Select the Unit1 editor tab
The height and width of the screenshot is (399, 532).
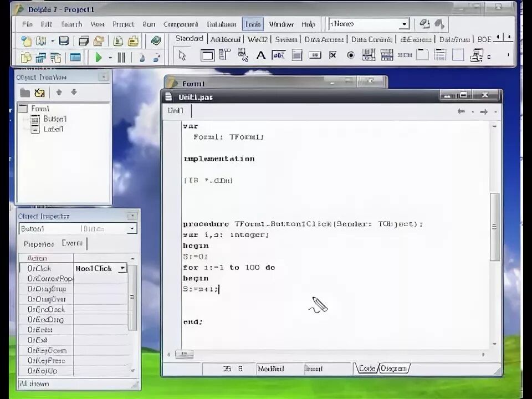(176, 111)
